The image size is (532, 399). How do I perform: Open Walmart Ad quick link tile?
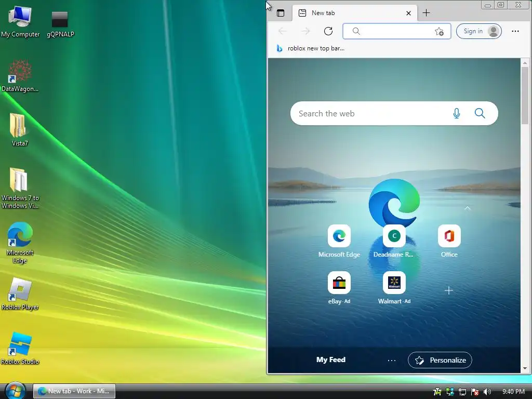point(394,288)
